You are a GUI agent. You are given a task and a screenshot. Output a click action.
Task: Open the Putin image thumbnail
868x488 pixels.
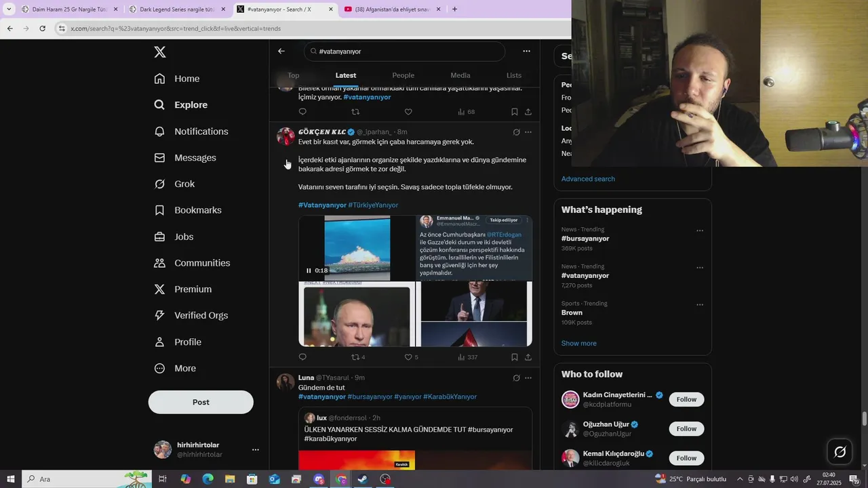click(357, 314)
